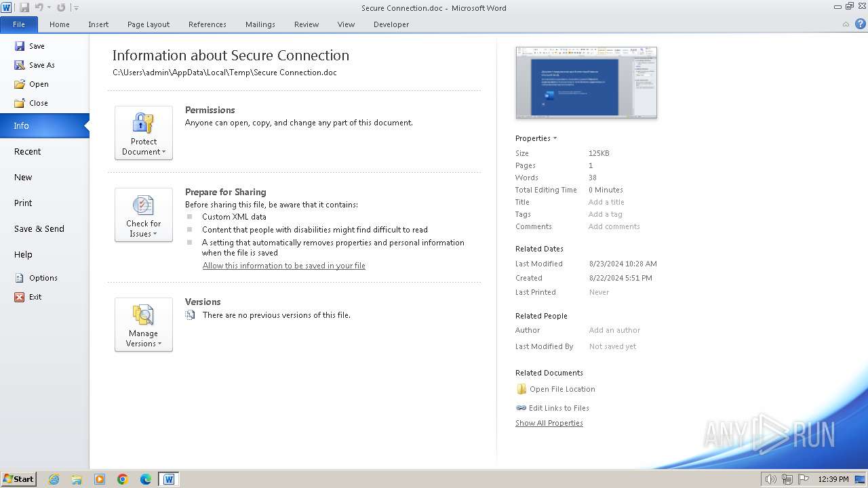The width and height of the screenshot is (868, 488).
Task: Switch to the View ribbon tab
Action: pyautogui.click(x=346, y=24)
